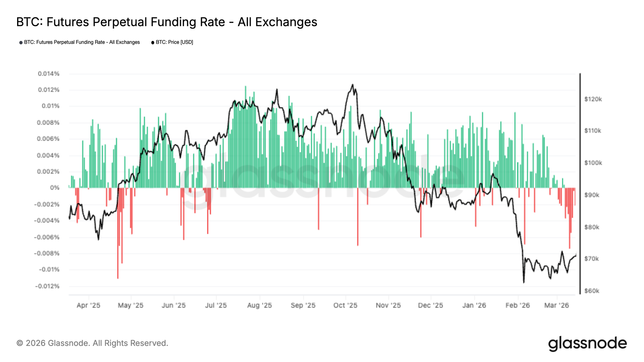Click the 0% funding rate axis label
644x362 pixels.
pos(54,188)
